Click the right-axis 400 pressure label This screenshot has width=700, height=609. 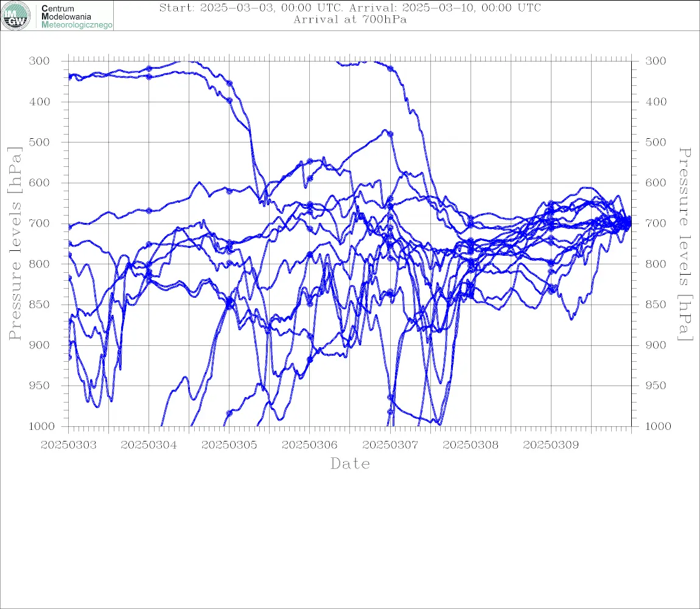point(656,102)
